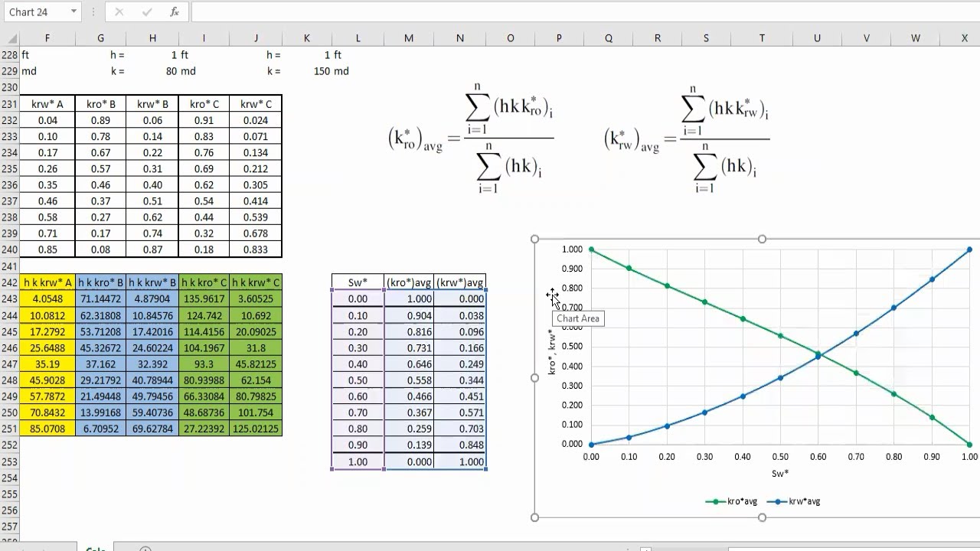This screenshot has width=980, height=551.
Task: Click the krw*avg legend entry
Action: tap(795, 501)
